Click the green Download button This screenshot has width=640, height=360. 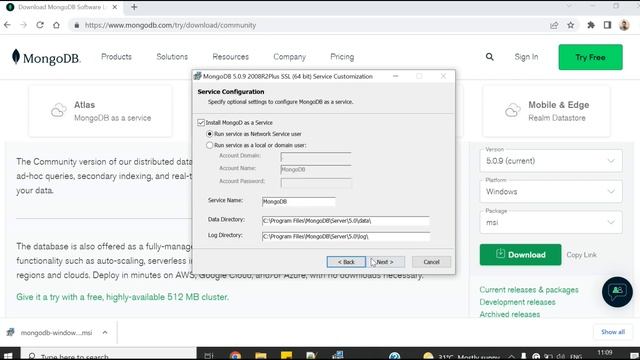click(x=520, y=255)
